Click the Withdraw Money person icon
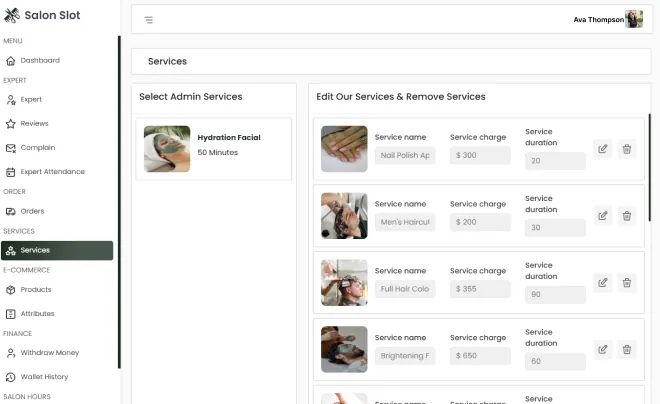The width and height of the screenshot is (660, 404). (x=11, y=353)
